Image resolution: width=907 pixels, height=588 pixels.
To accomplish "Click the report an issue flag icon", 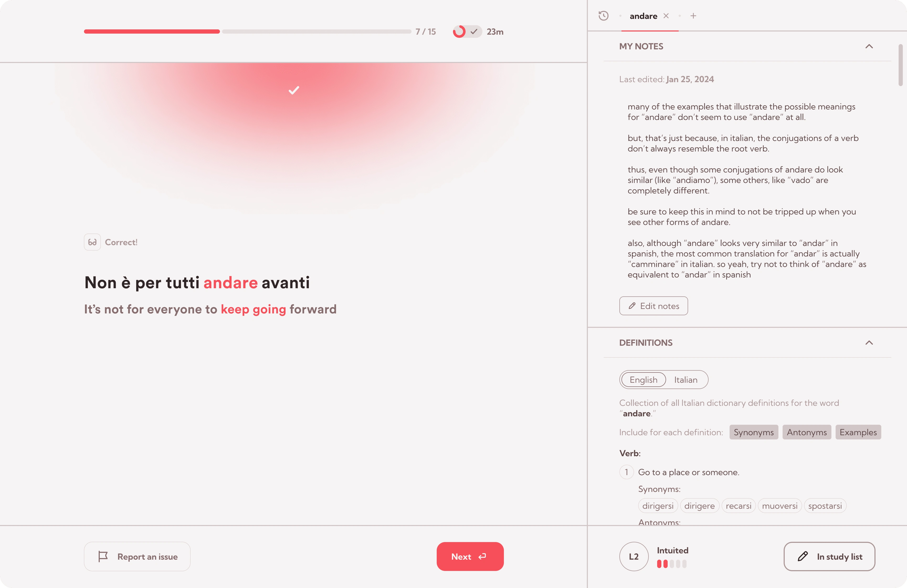I will [x=102, y=556].
